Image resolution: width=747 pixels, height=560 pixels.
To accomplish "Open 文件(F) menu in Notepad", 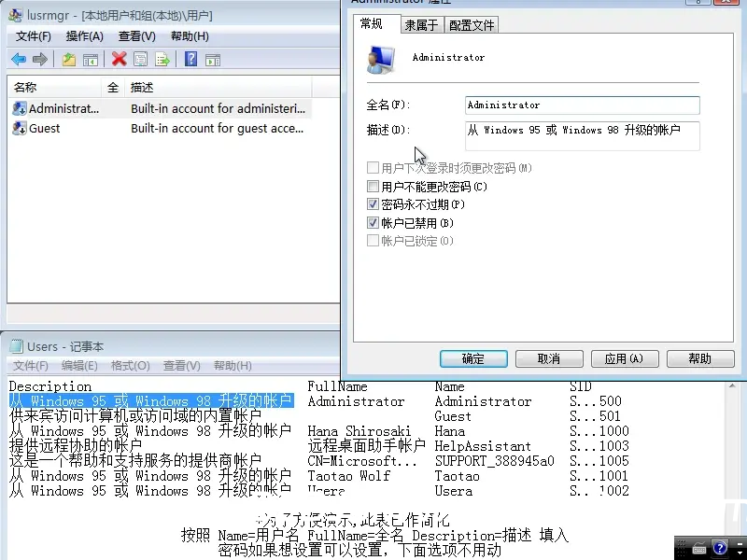I will tap(31, 366).
